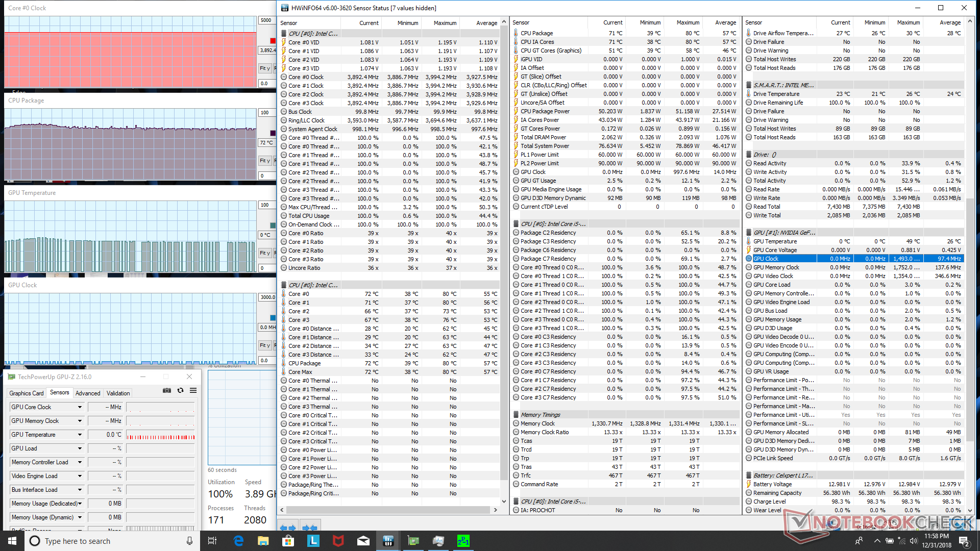
Task: Open the Windows Start menu
Action: 12,541
